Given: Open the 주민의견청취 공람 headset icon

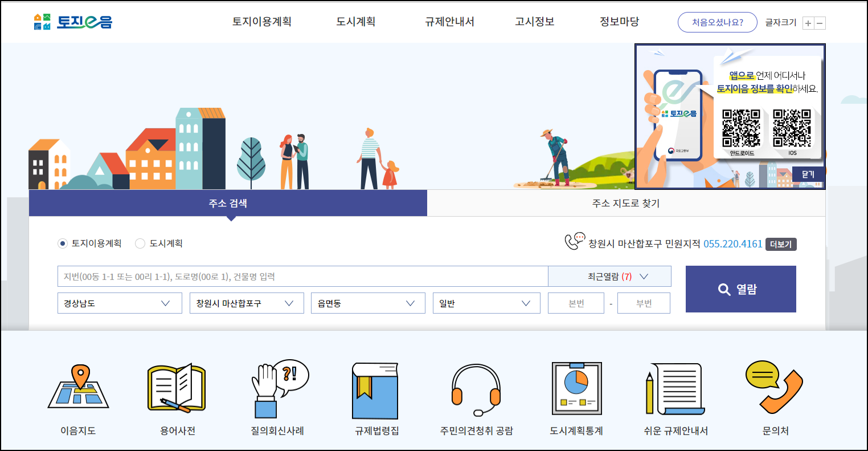Looking at the screenshot, I should pyautogui.click(x=476, y=390).
